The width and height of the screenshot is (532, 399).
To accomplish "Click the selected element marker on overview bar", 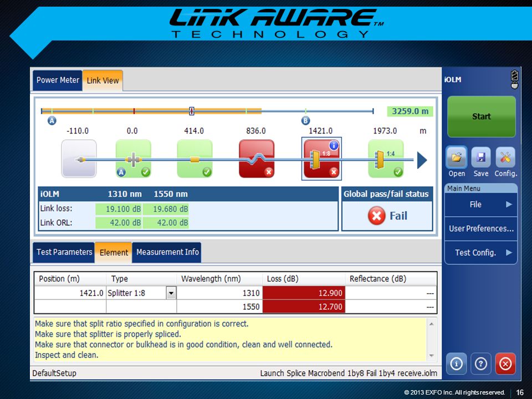I will (192, 111).
